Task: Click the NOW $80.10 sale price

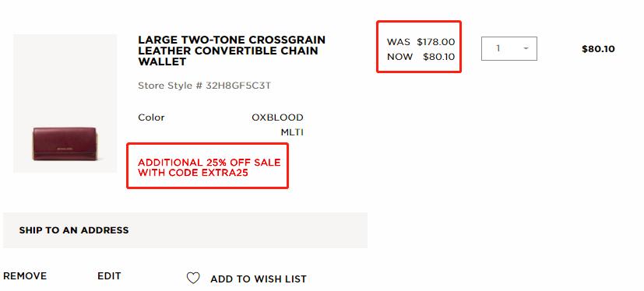Action: (x=421, y=57)
